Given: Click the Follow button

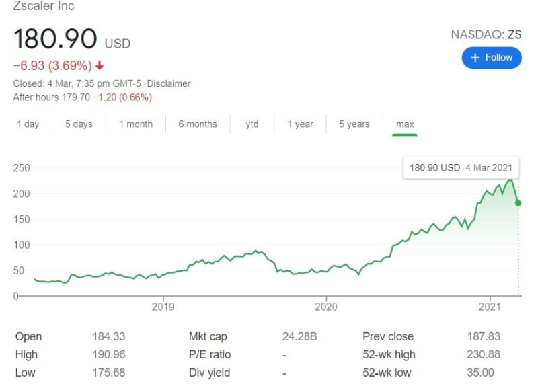Looking at the screenshot, I should point(492,58).
